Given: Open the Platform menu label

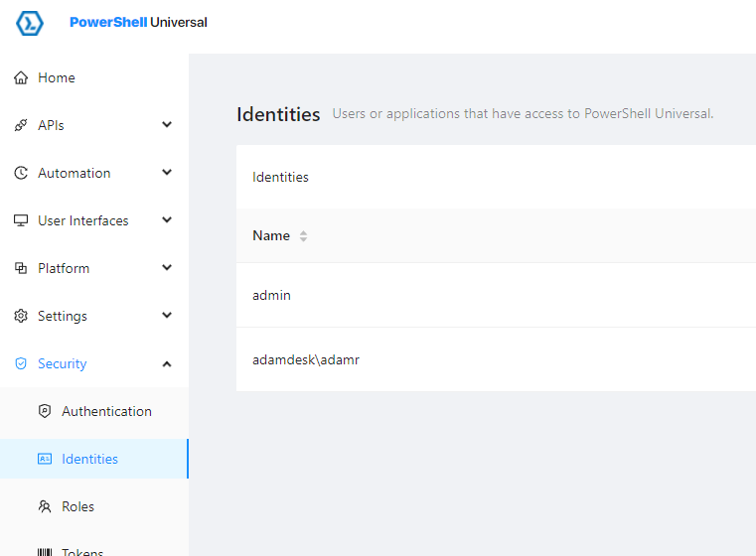Looking at the screenshot, I should 64,268.
